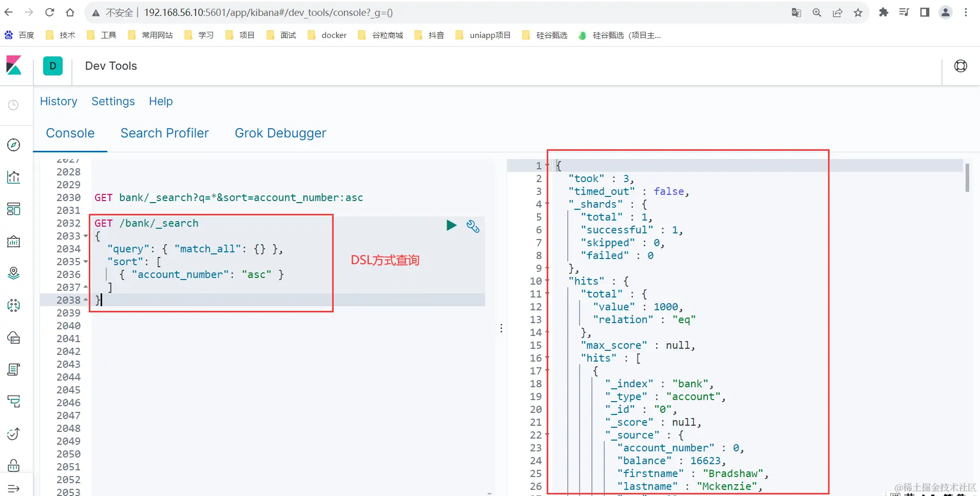
Task: Click the "firstname" : "Bradshaw" response line
Action: point(693,473)
